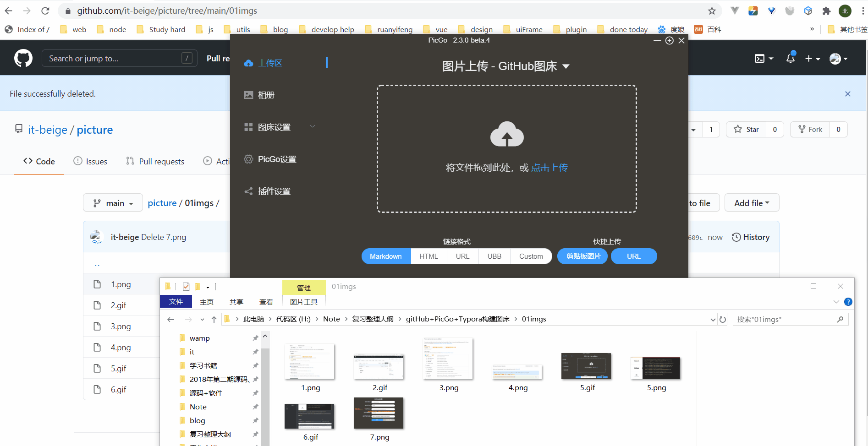This screenshot has width=868, height=446.
Task: Open the 插件设置 plugin settings
Action: [x=267, y=191]
